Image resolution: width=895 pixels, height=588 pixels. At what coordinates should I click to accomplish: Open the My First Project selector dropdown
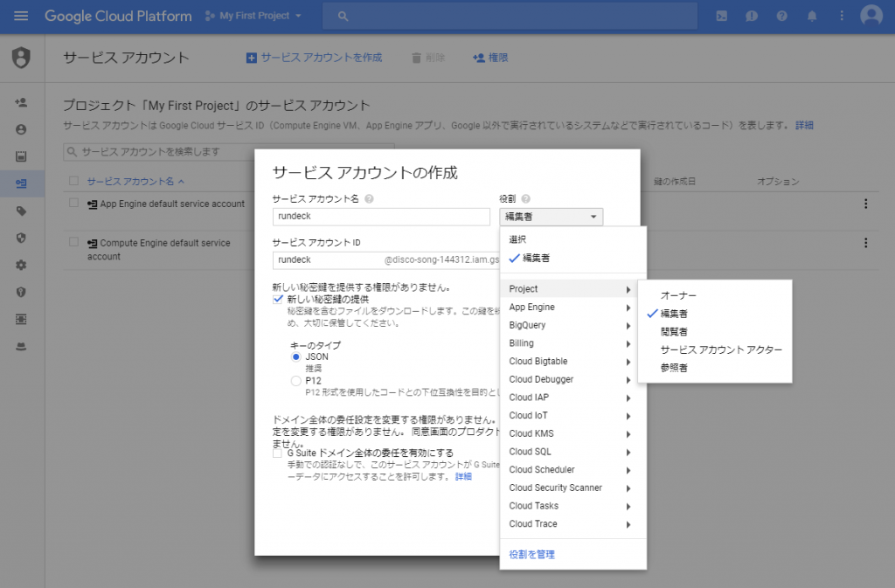tap(254, 16)
